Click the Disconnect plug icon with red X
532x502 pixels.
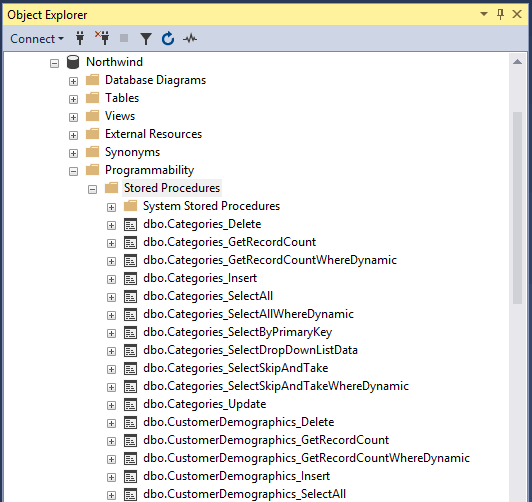tap(102, 38)
